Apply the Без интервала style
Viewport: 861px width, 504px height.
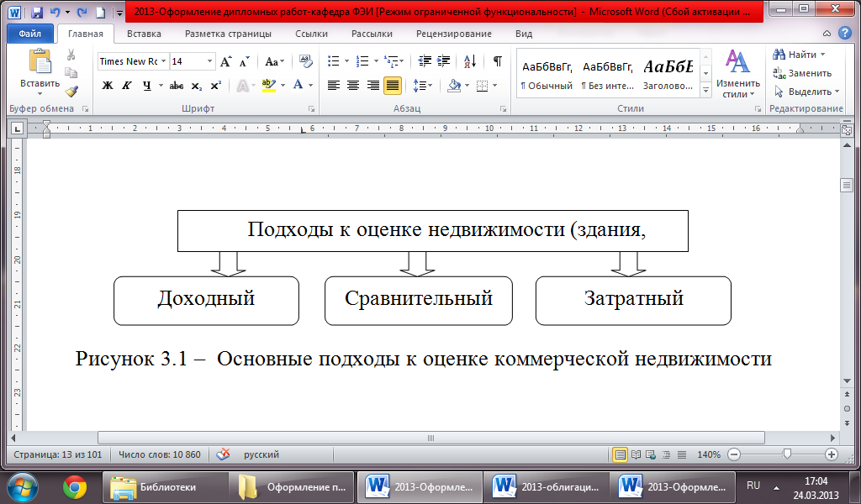pyautogui.click(x=607, y=74)
